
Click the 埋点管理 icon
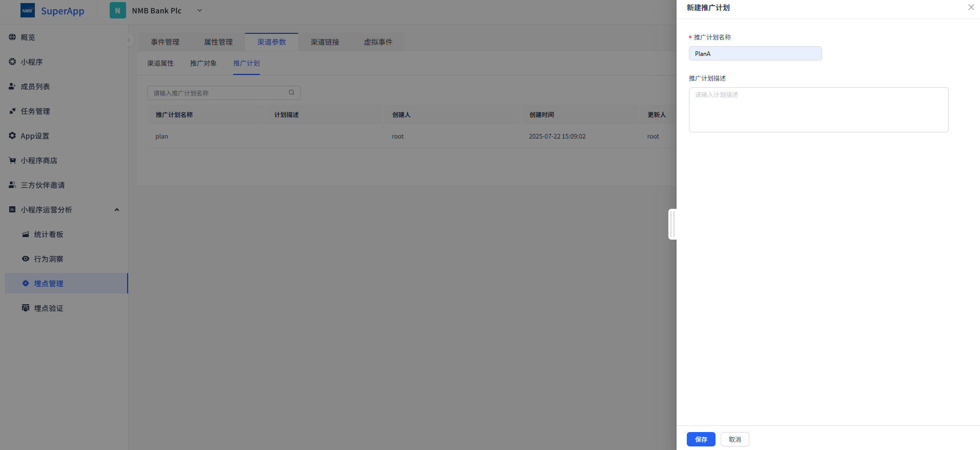tap(26, 283)
